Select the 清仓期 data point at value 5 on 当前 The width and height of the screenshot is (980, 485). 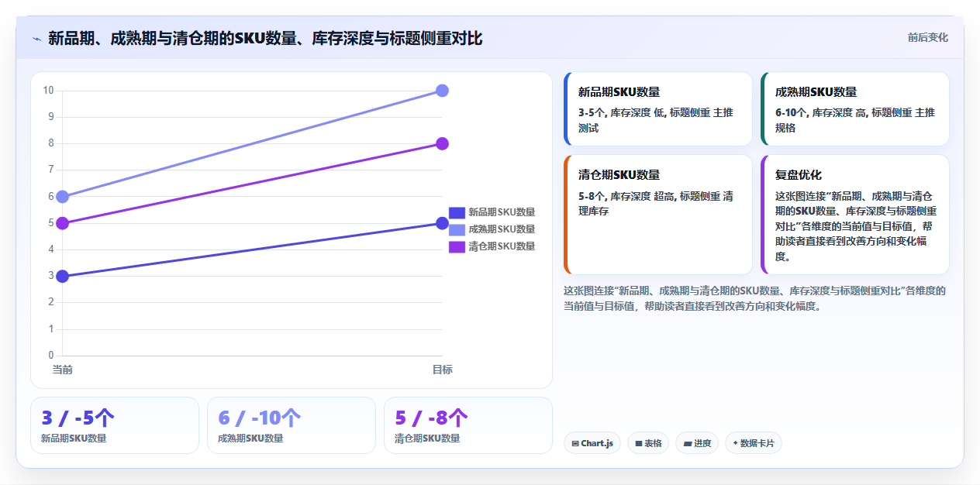tap(63, 223)
